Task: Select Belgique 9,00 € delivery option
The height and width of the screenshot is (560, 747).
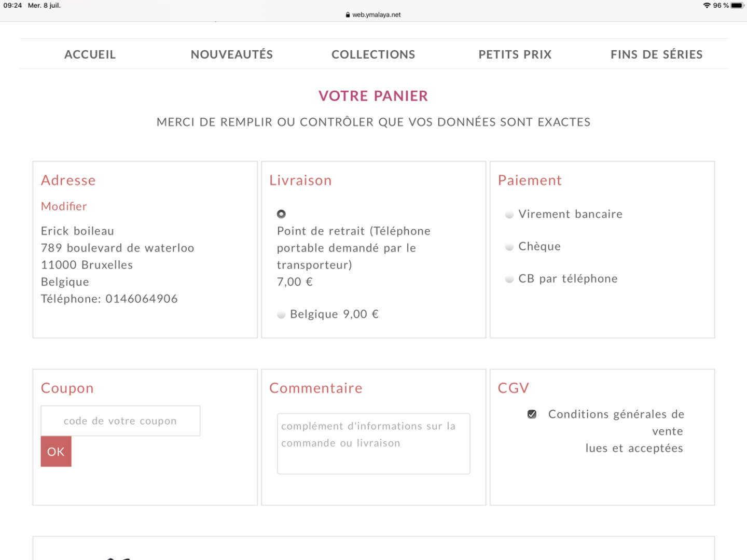Action: tap(281, 315)
